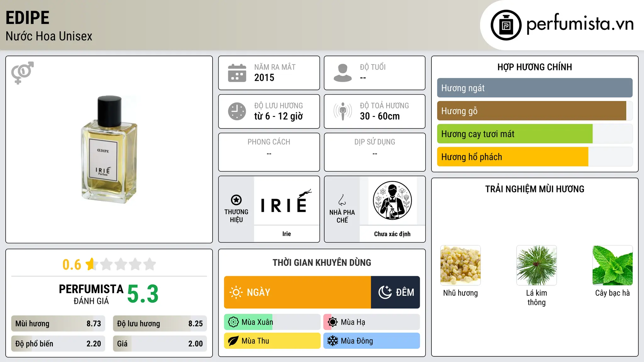Click the Dịp sử dụng card label
The width and height of the screenshot is (644, 362).
pyautogui.click(x=375, y=142)
